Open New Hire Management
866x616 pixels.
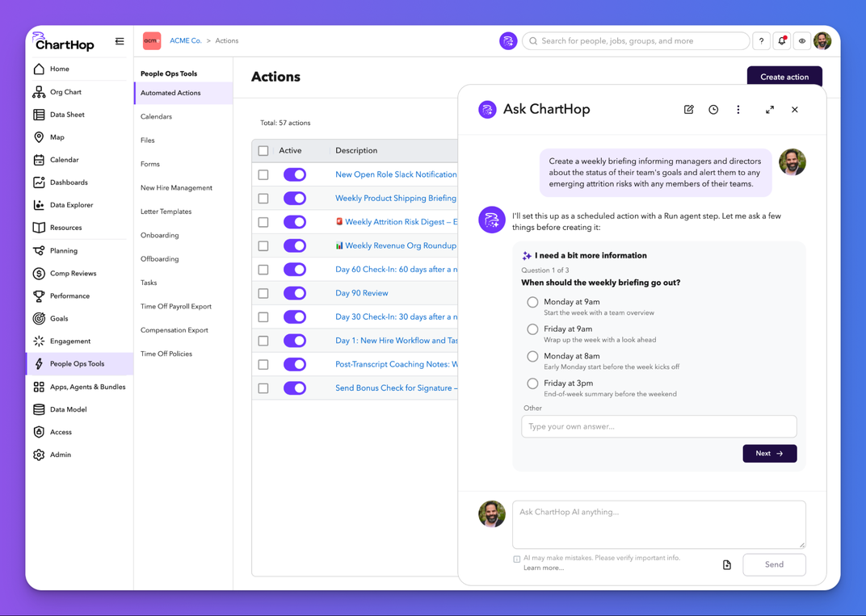[x=176, y=188]
